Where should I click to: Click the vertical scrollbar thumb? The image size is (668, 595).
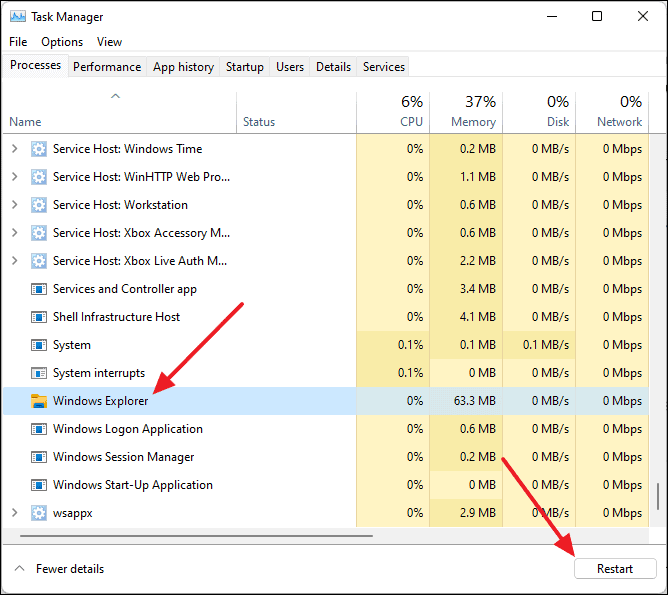tap(658, 496)
